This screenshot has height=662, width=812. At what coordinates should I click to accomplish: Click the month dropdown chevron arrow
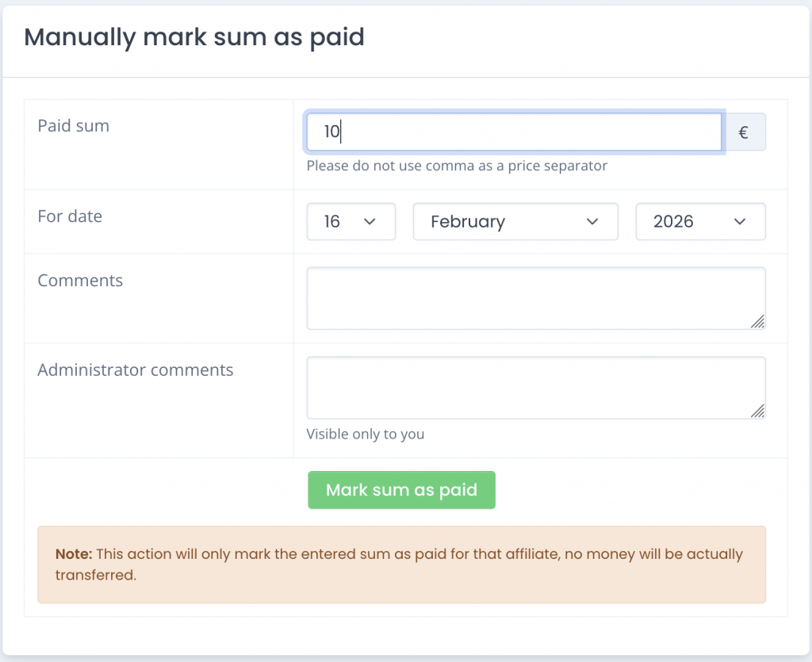592,222
